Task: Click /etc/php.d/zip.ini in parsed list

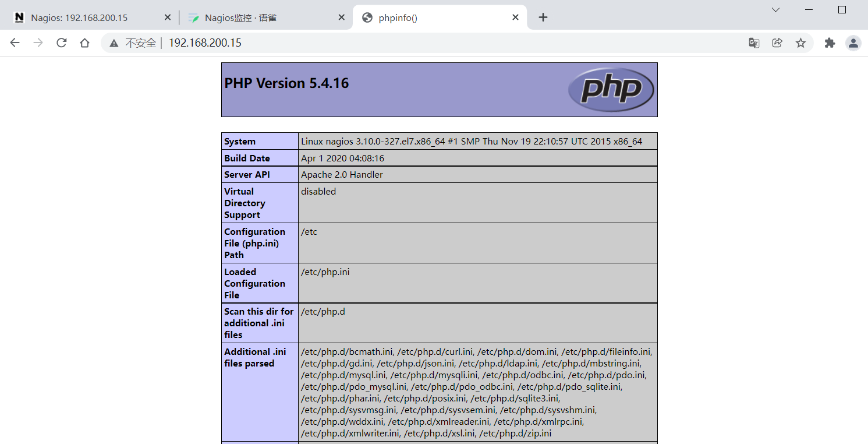Action: [x=515, y=434]
